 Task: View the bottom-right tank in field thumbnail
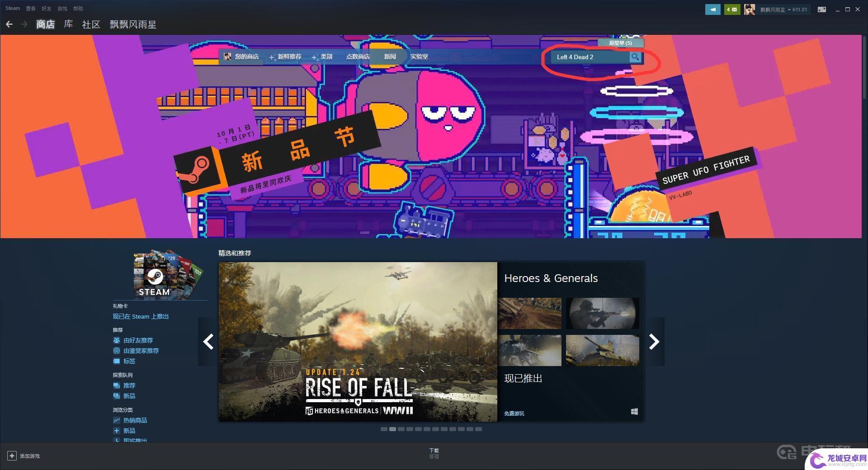pos(602,350)
